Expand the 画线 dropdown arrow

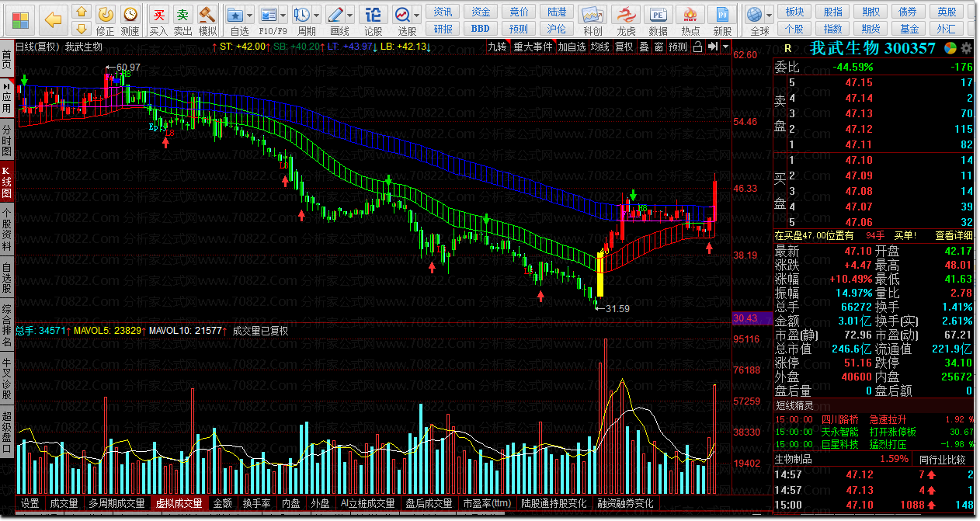tap(351, 15)
